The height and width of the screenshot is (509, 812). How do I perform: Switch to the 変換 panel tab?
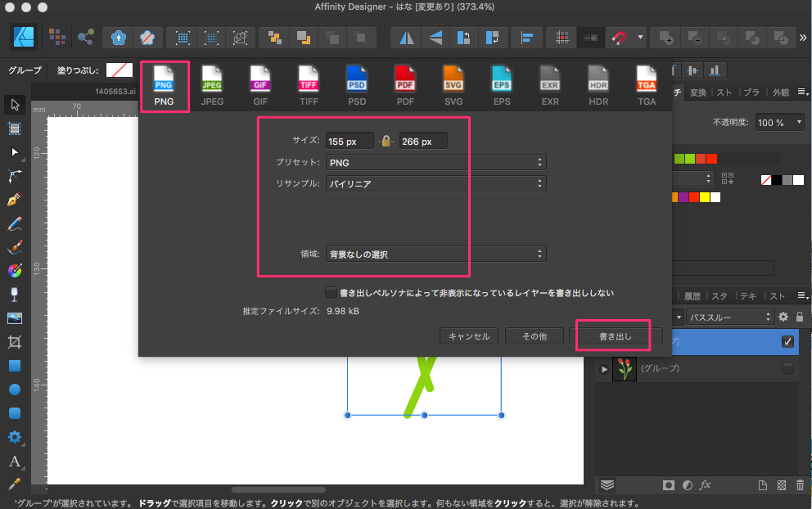tap(697, 92)
